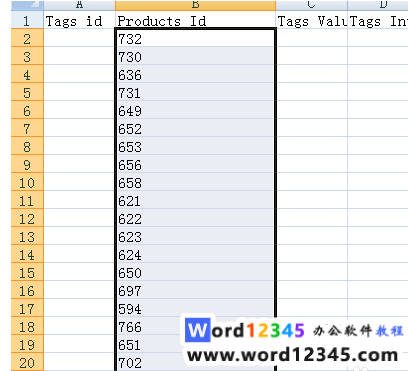Viewport: 408px width, 371px height.
Task: Select row 10 header
Action: (x=27, y=182)
